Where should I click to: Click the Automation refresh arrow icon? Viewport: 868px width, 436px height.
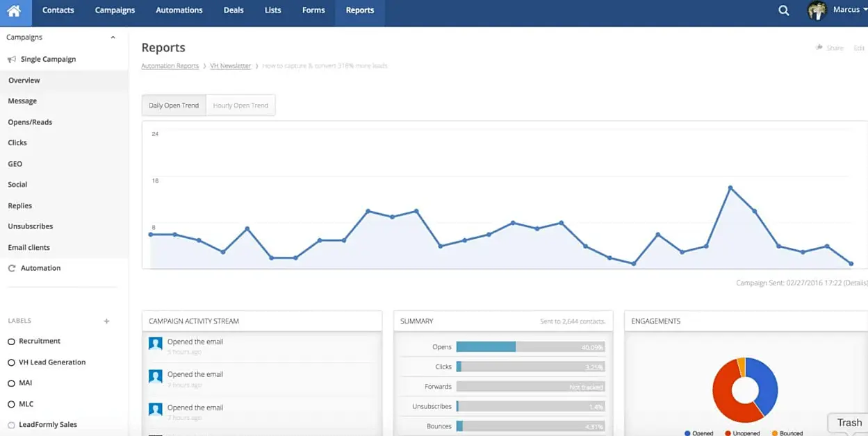pyautogui.click(x=11, y=268)
